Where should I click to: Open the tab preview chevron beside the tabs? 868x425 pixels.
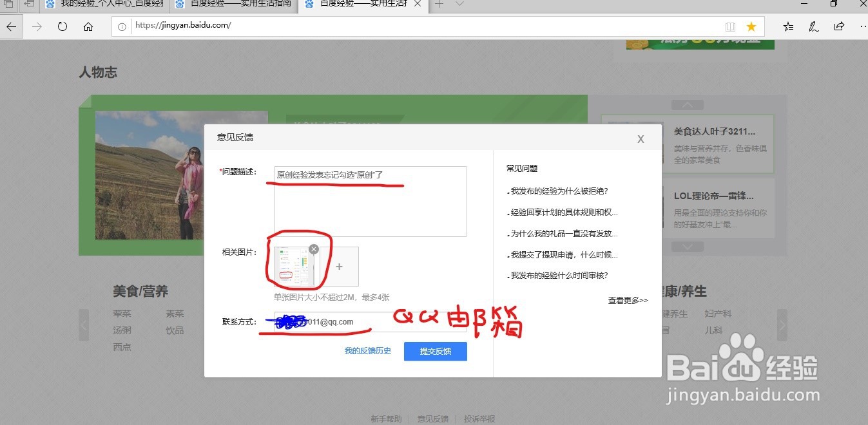click(459, 5)
